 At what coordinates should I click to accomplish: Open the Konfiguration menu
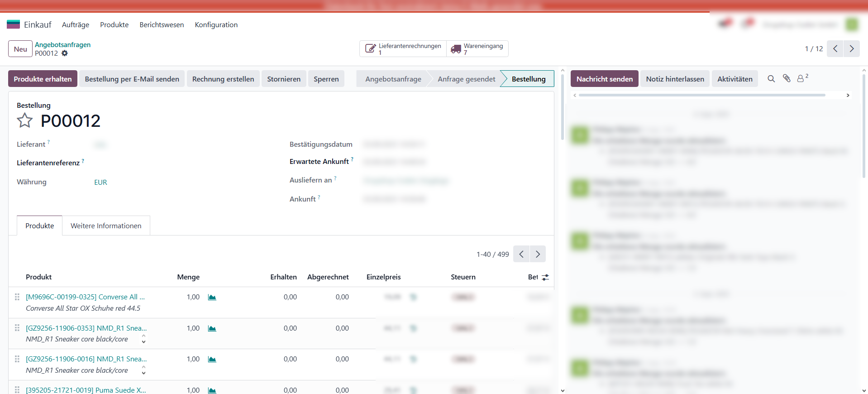(x=216, y=25)
